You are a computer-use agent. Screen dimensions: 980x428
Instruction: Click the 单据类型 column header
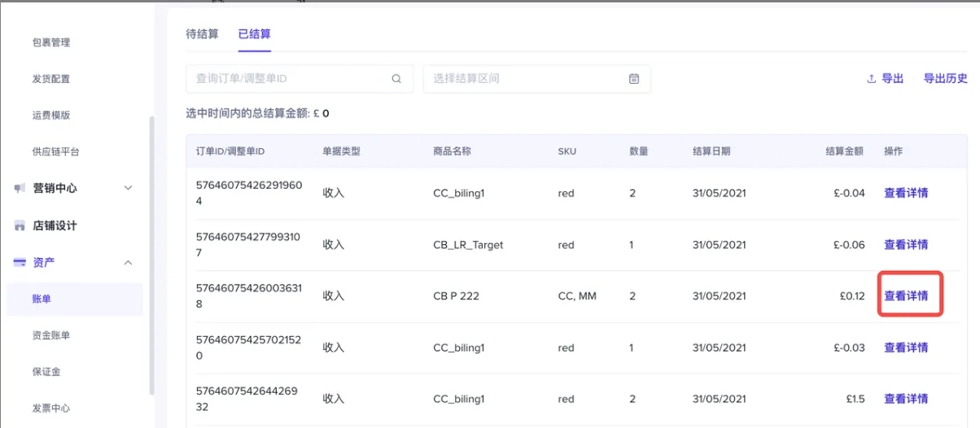(x=342, y=151)
